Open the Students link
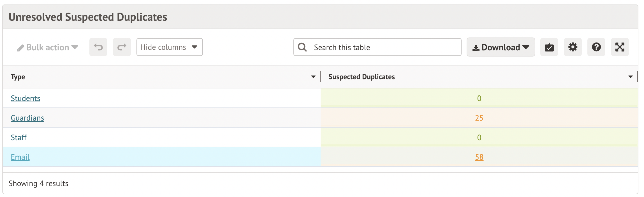 (x=26, y=98)
